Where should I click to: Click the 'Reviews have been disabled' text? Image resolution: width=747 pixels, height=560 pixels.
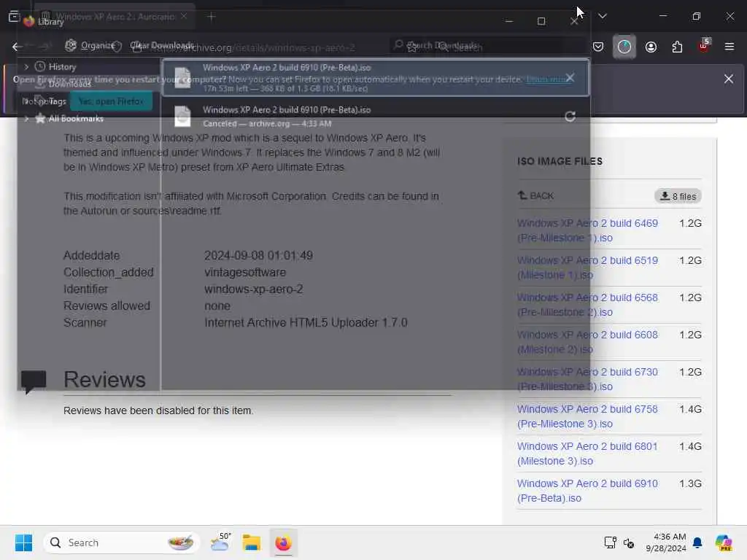(x=158, y=411)
